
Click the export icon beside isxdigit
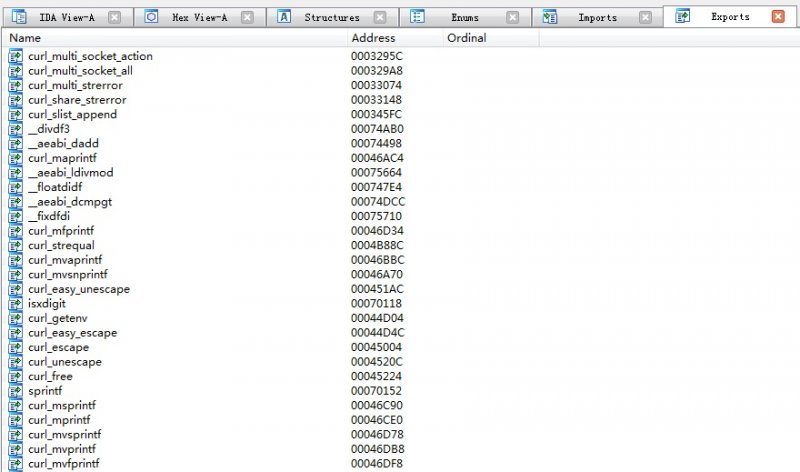pos(16,303)
